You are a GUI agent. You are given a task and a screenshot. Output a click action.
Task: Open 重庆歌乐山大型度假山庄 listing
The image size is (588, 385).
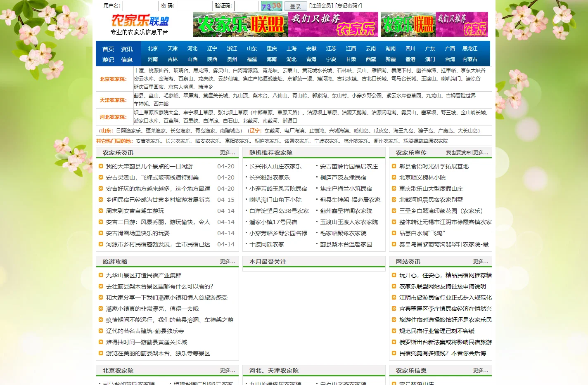pyautogui.click(x=431, y=189)
